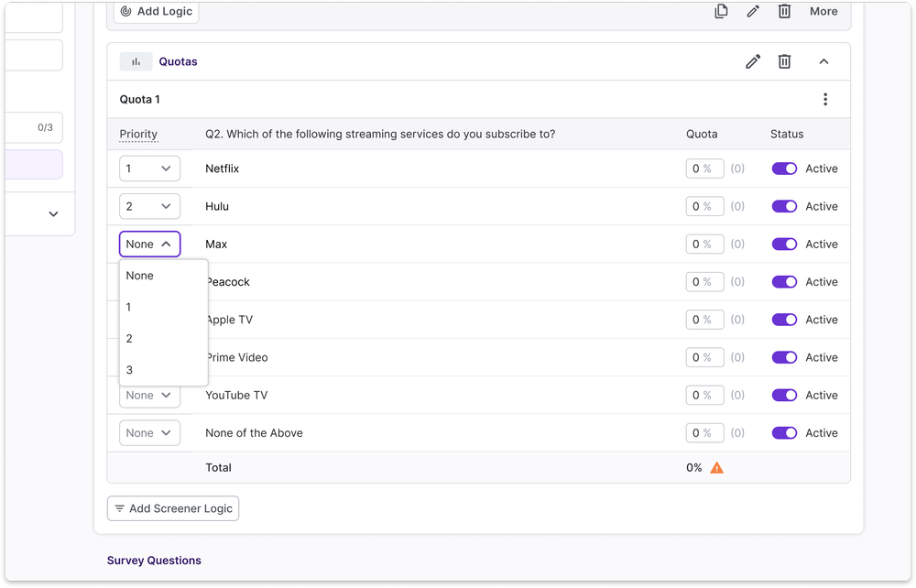
Task: Click the Max quota percent field
Action: pyautogui.click(x=705, y=244)
